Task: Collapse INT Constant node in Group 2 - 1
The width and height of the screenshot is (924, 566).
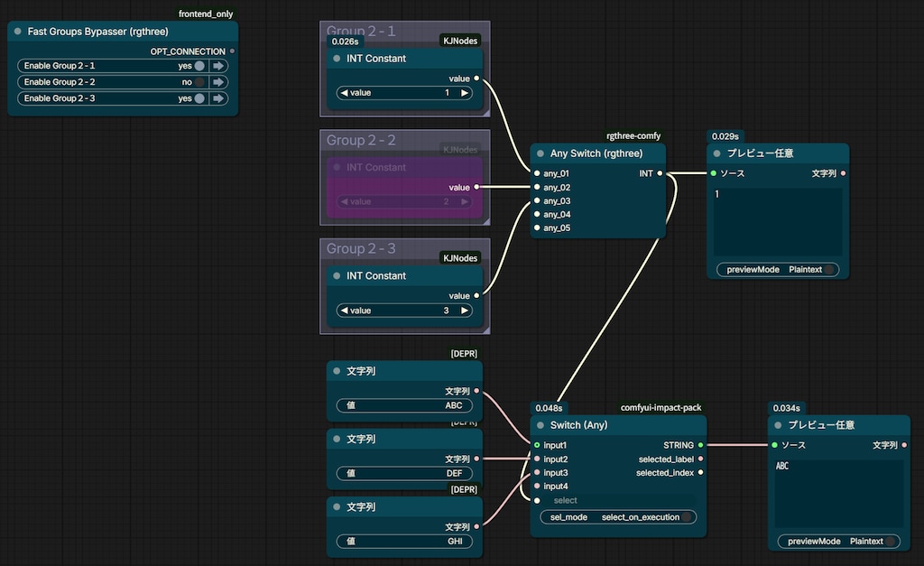Action: point(337,59)
